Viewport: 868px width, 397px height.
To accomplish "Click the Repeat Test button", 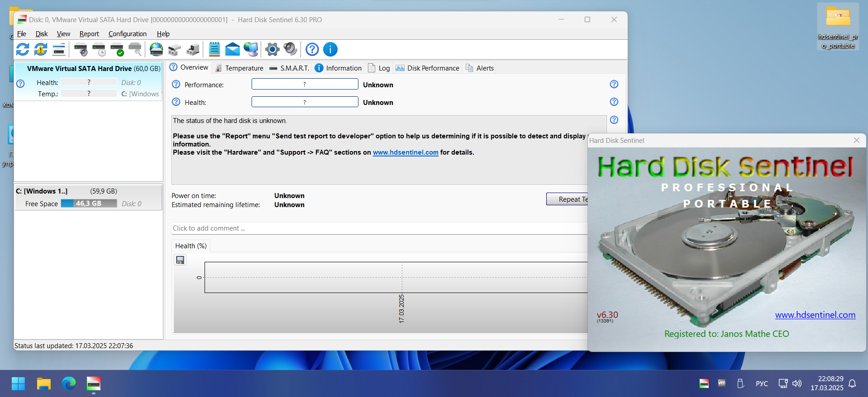I will coord(568,199).
